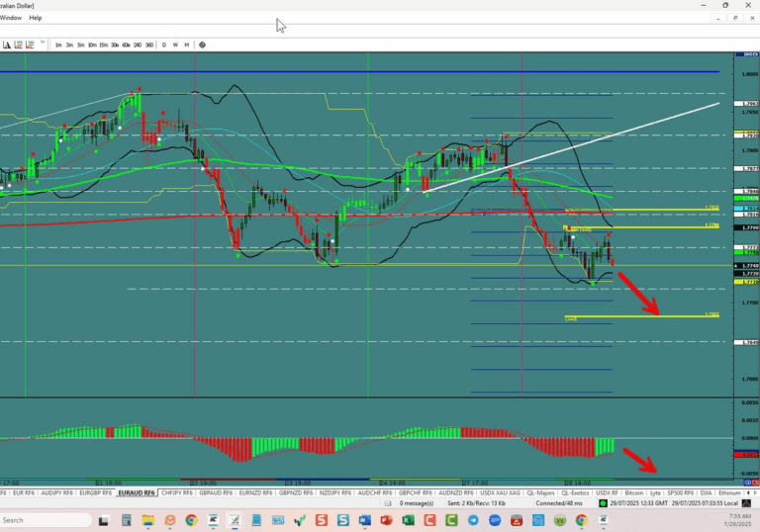Click the green connection indicator light
The height and width of the screenshot is (532, 760).
pyautogui.click(x=603, y=503)
